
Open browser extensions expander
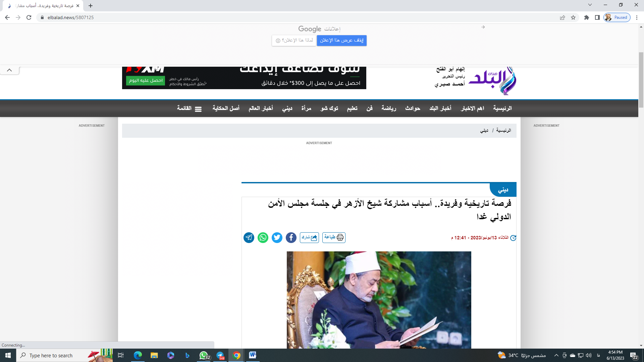point(586,17)
